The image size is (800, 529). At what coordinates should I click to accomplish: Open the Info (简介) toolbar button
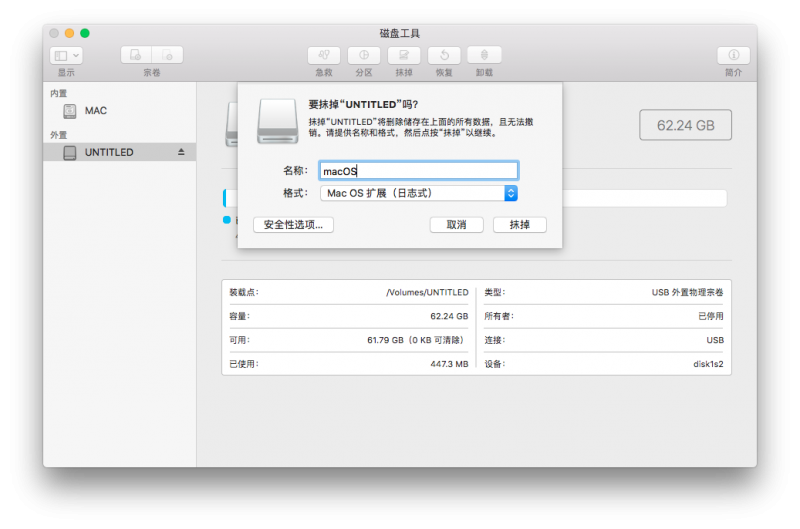click(733, 55)
